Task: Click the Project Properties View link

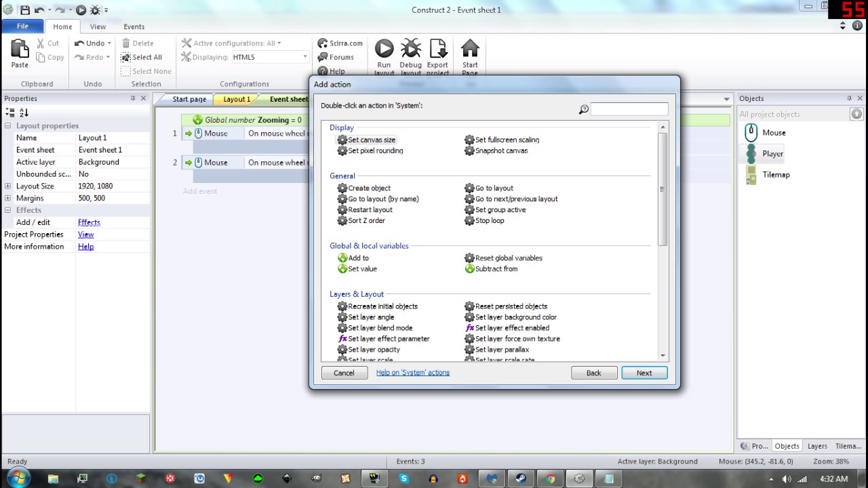Action: [85, 235]
